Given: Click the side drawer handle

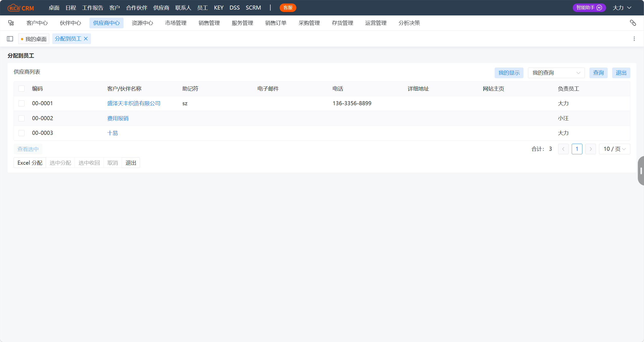Looking at the screenshot, I should click(641, 171).
